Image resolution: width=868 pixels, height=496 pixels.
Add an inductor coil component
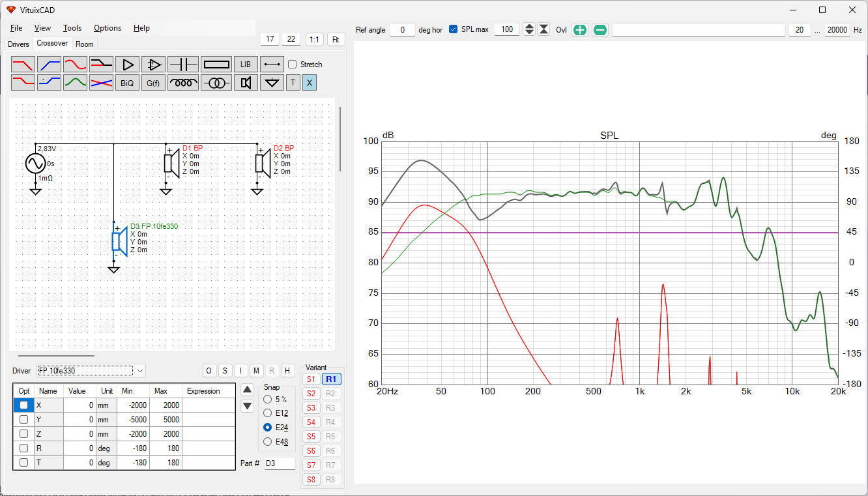coord(183,83)
